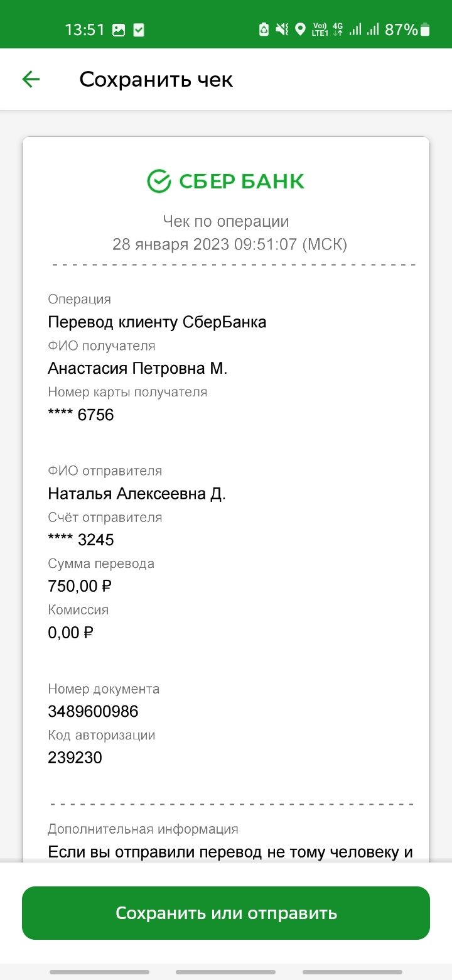Tap document number 3489600986
Viewport: 452px width, 980px height.
(93, 711)
